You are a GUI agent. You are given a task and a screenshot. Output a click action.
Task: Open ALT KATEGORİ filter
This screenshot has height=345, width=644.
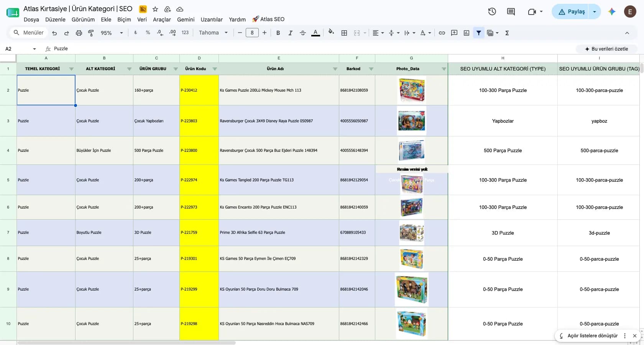[129, 69]
